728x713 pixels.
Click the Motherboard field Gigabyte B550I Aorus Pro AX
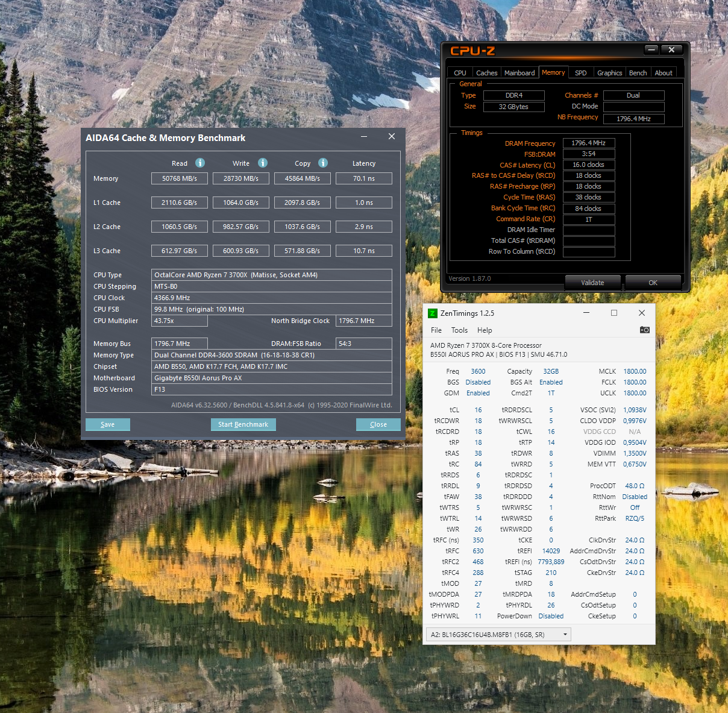click(x=272, y=378)
